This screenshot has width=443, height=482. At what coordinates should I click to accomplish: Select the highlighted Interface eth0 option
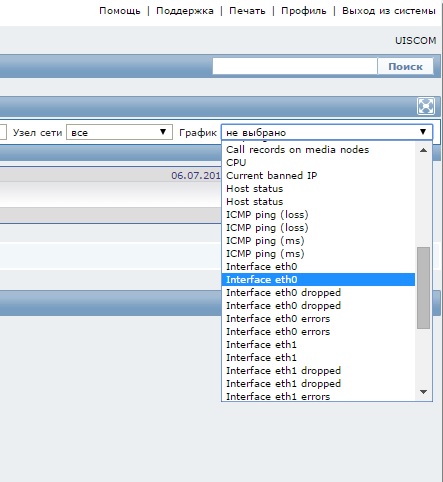point(318,280)
